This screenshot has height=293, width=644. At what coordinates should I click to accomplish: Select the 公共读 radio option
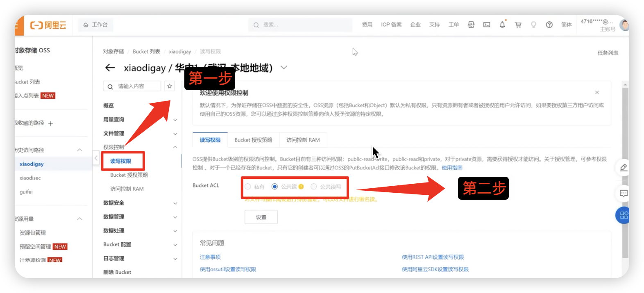click(x=274, y=187)
